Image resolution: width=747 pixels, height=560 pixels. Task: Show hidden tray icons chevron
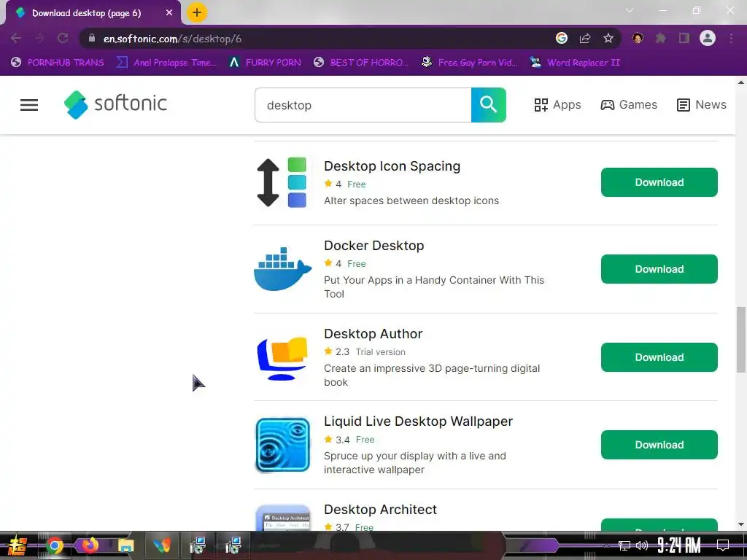pos(606,545)
